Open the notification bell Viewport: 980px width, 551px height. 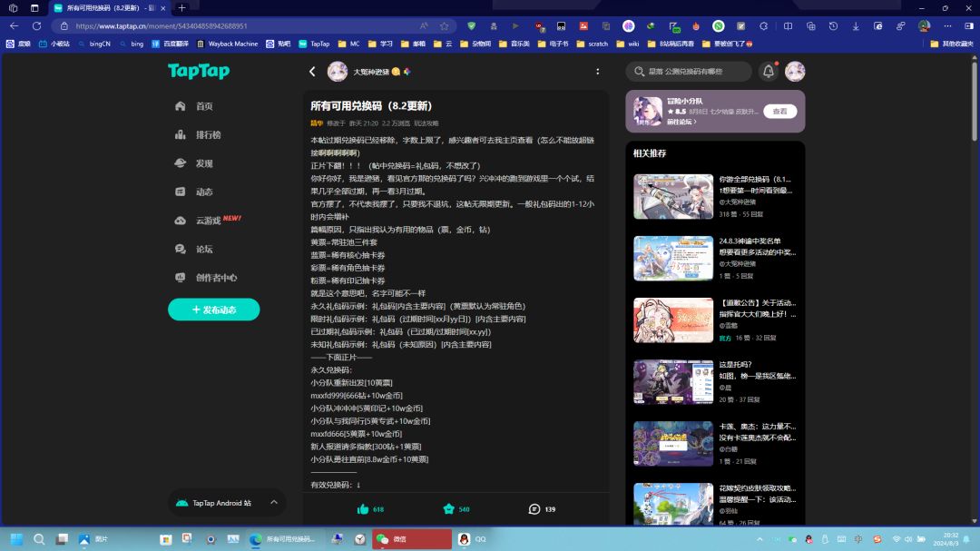pyautogui.click(x=769, y=72)
